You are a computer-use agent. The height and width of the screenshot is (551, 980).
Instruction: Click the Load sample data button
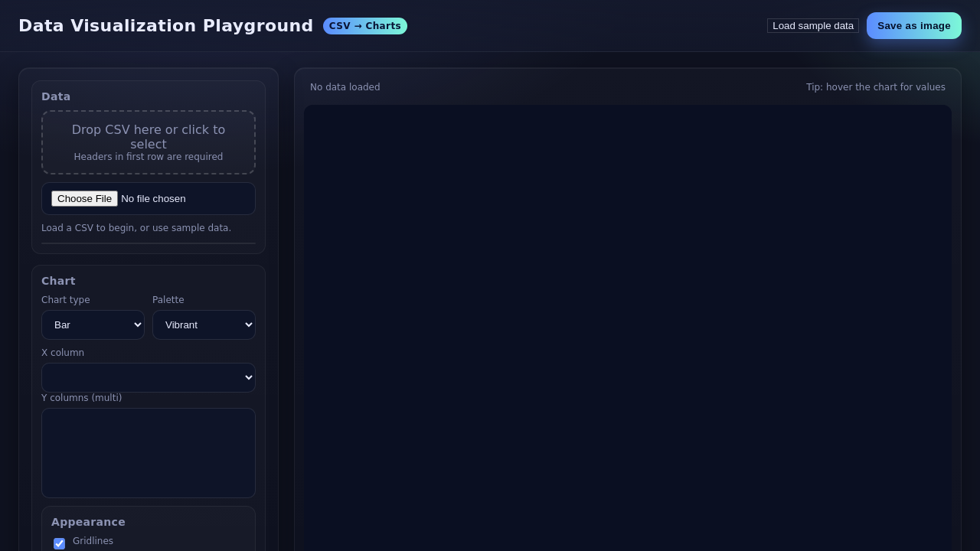click(813, 26)
